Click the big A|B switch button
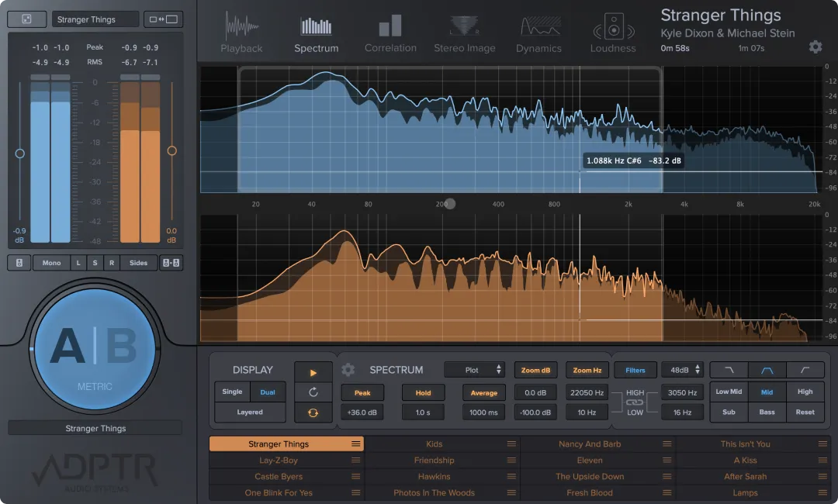The width and height of the screenshot is (838, 504). pyautogui.click(x=95, y=349)
